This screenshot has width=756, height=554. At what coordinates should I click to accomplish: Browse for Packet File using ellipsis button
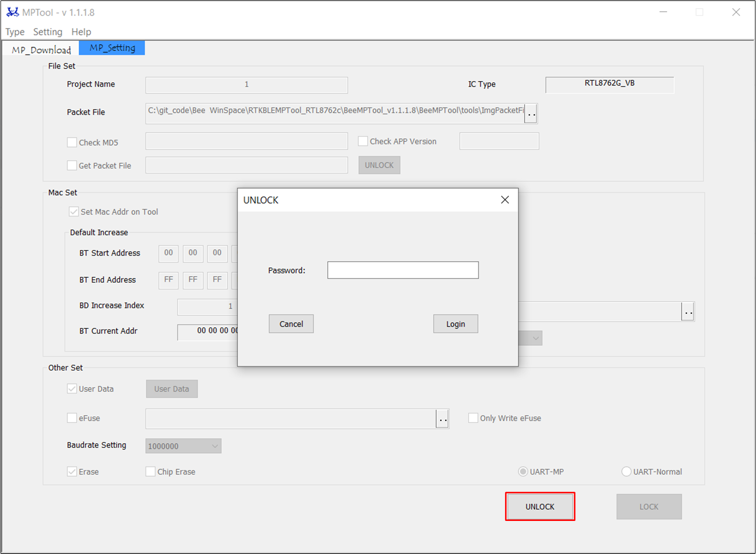click(x=531, y=114)
